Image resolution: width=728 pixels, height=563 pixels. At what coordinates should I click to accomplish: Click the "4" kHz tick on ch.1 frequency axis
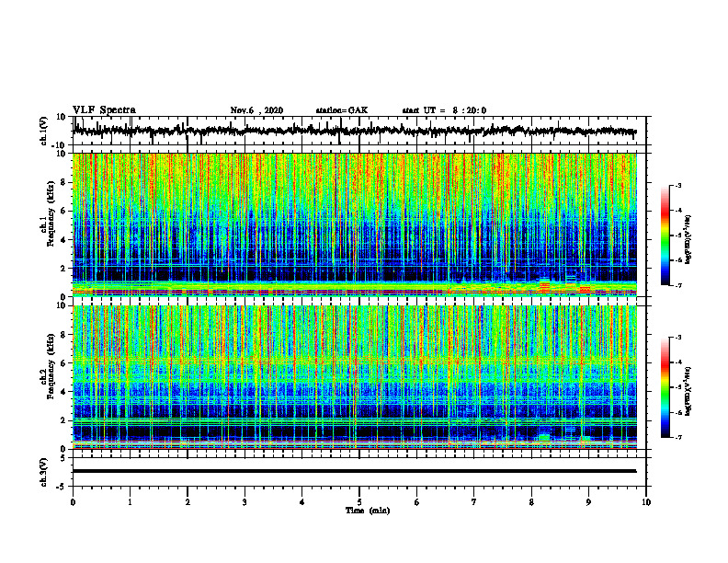[63, 239]
